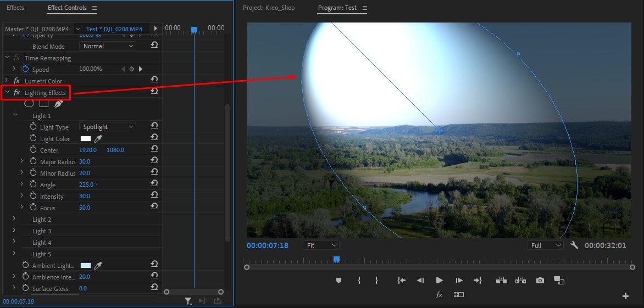
Task: Select the ellipse mask tool under Lighting Effects
Action: tap(29, 104)
